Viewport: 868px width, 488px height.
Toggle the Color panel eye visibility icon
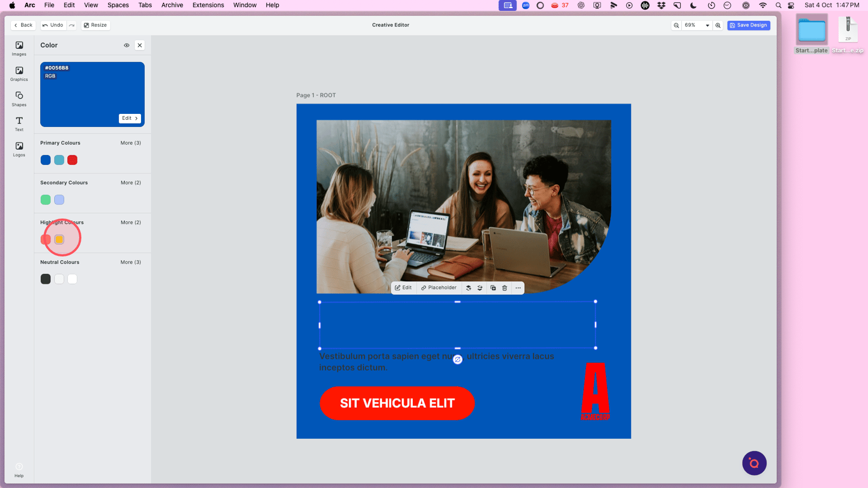(x=126, y=46)
